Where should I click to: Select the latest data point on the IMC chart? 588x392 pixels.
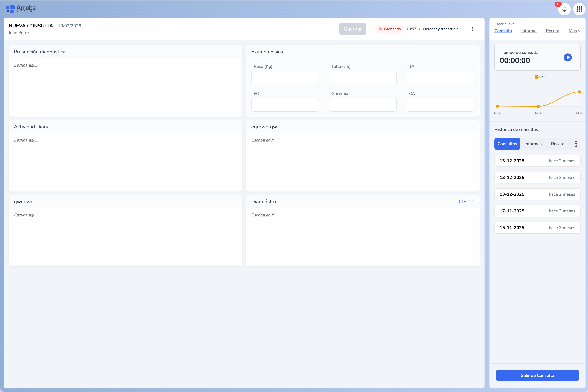tap(579, 92)
